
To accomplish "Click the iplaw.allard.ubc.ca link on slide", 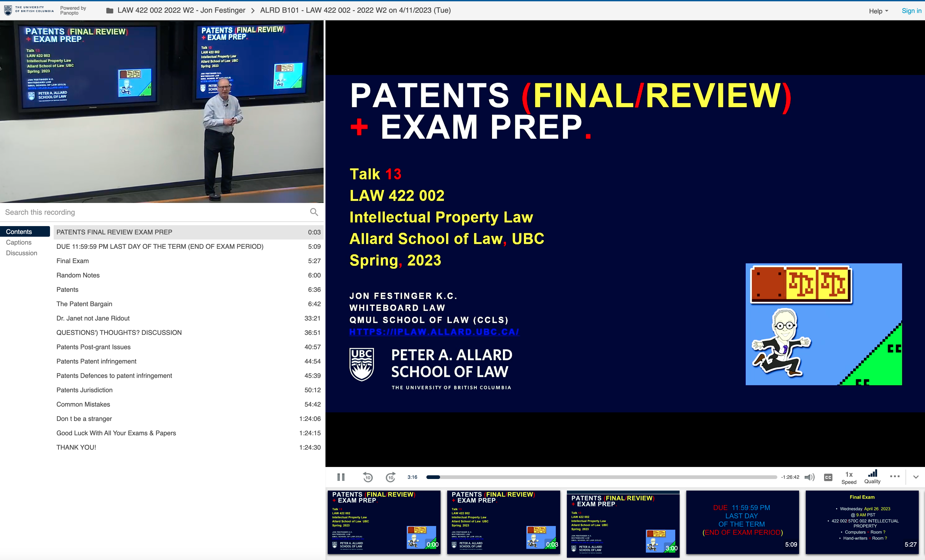I will click(x=434, y=332).
